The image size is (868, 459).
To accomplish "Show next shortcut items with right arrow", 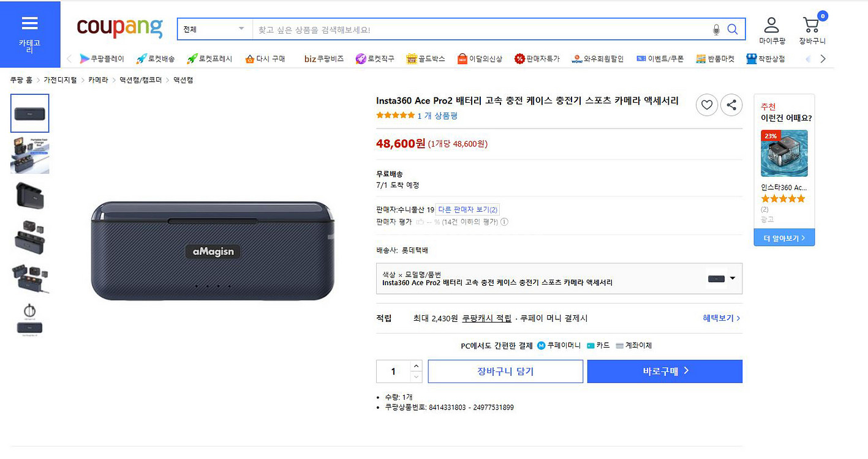I will (823, 59).
